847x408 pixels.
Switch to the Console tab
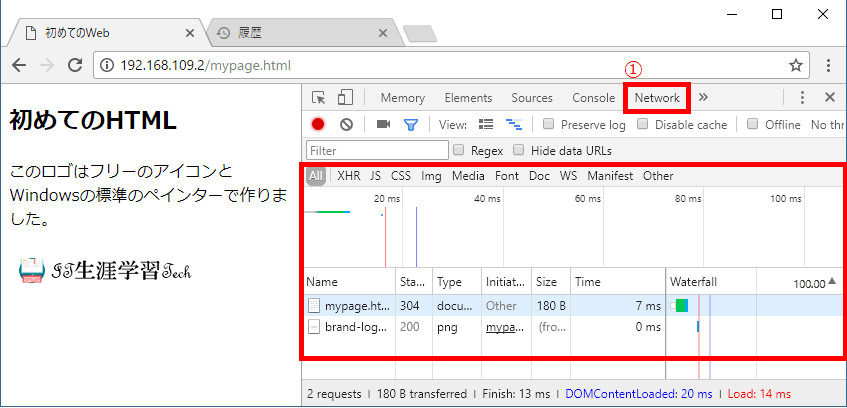pos(594,98)
